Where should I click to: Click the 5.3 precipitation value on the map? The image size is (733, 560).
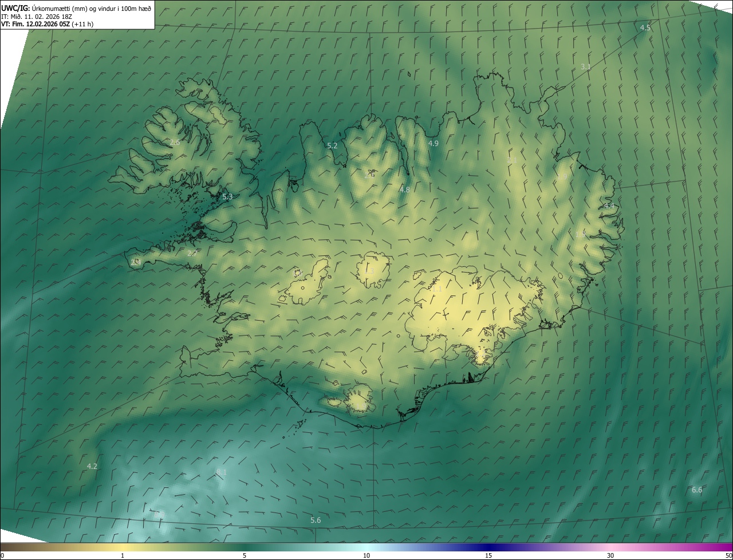point(227,197)
